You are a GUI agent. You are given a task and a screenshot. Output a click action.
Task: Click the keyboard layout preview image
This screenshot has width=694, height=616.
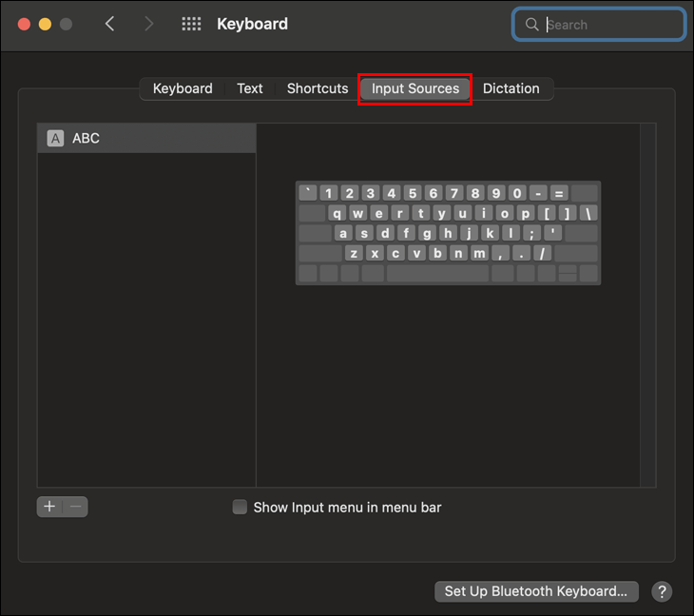(x=448, y=234)
